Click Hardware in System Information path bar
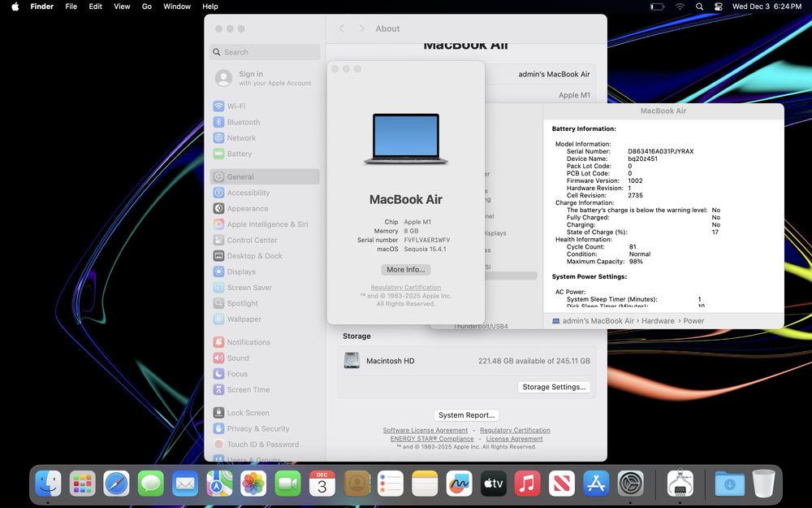 [x=658, y=321]
